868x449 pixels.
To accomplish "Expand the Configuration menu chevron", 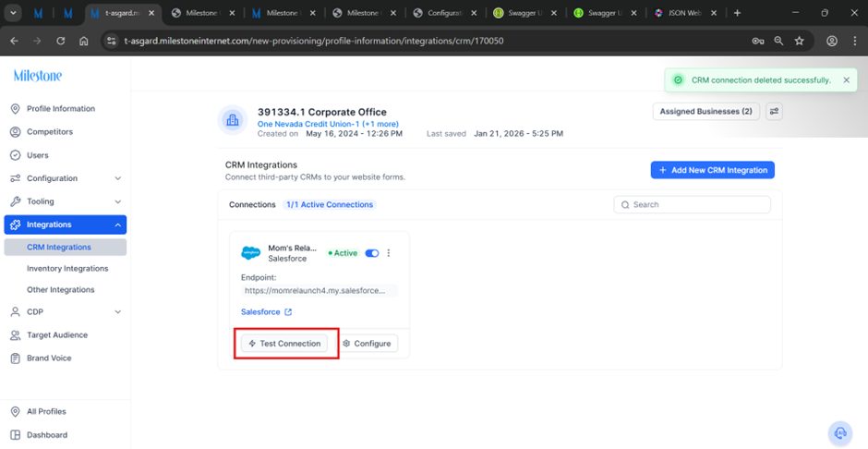I will pos(117,178).
